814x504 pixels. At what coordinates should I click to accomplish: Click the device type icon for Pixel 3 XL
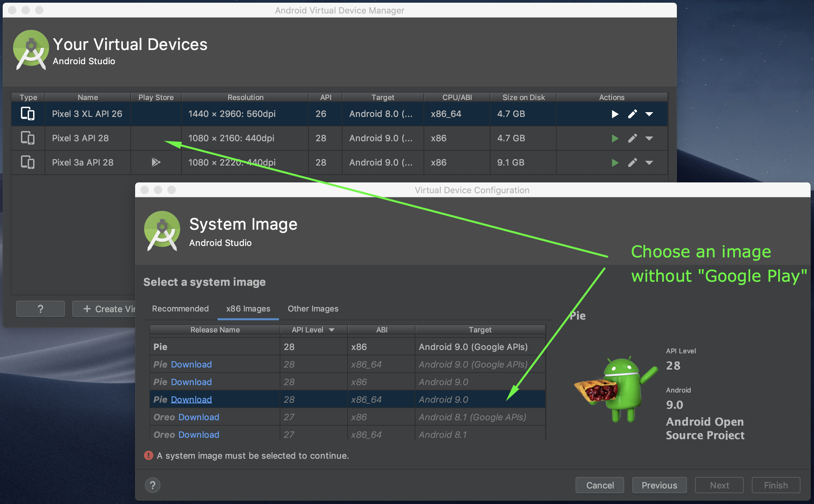click(x=28, y=114)
